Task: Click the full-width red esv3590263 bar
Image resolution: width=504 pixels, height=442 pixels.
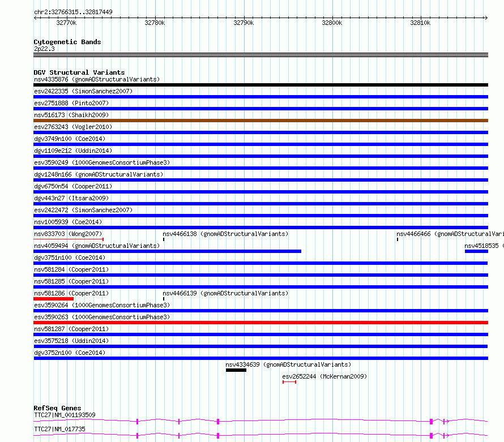Action: pos(260,323)
